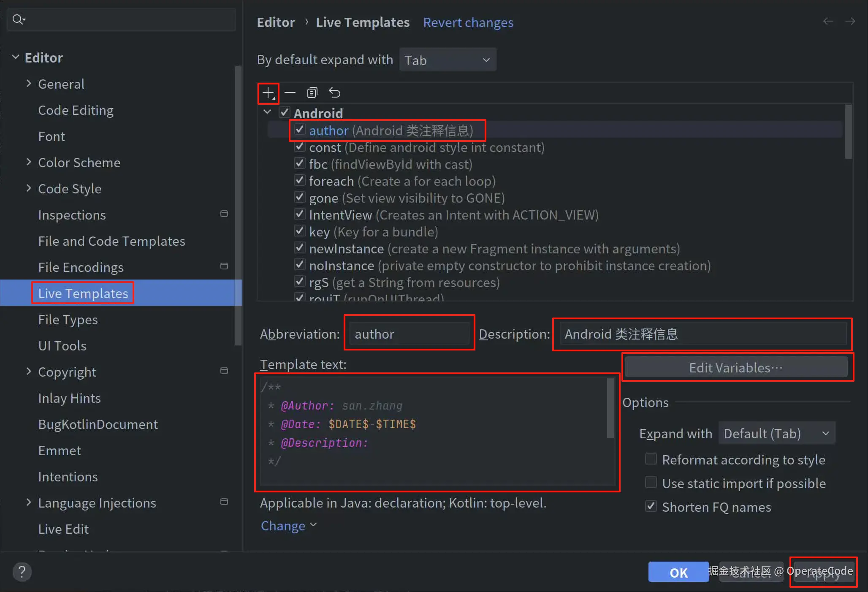The height and width of the screenshot is (592, 868).
Task: Expand the Color Scheme settings node
Action: point(29,163)
